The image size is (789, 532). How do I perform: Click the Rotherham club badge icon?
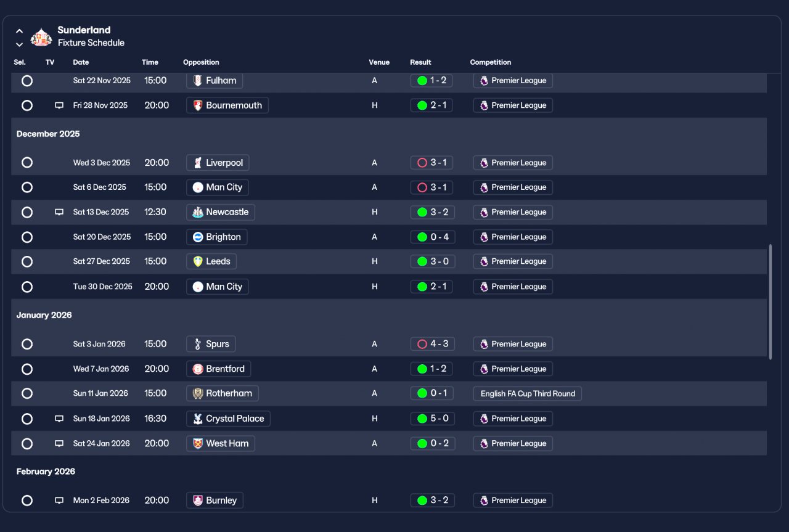click(198, 393)
